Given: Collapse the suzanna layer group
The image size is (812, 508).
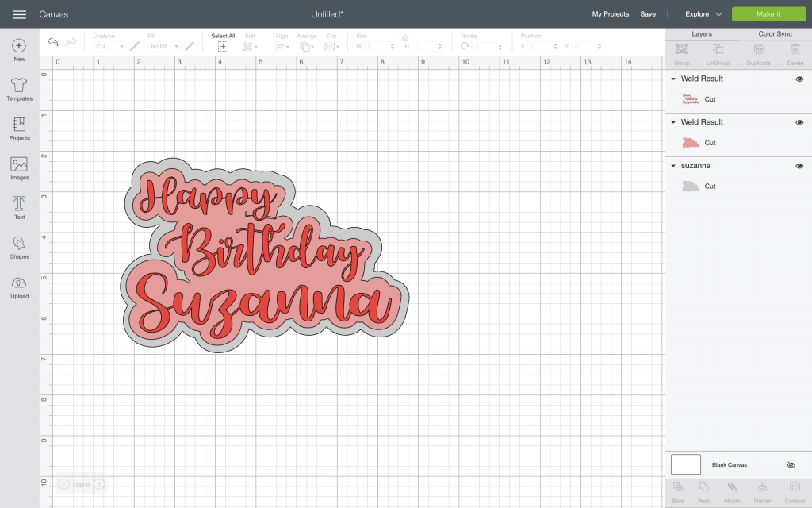Looking at the screenshot, I should [673, 166].
